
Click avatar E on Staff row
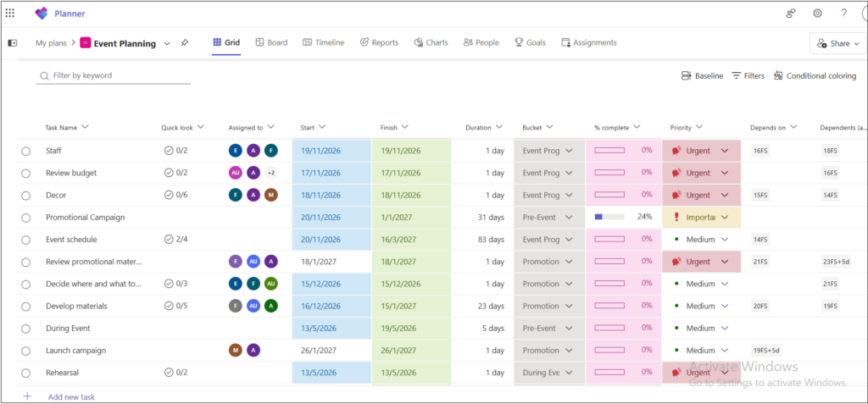236,151
